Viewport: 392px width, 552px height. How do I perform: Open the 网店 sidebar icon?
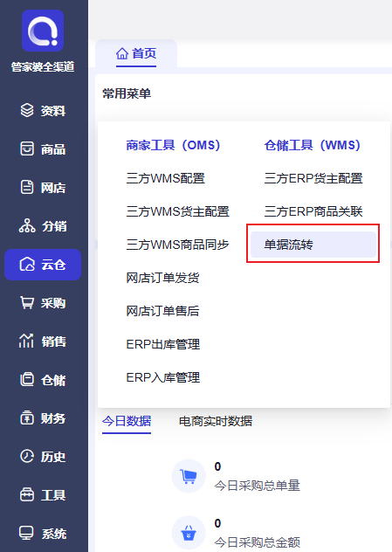(x=27, y=187)
